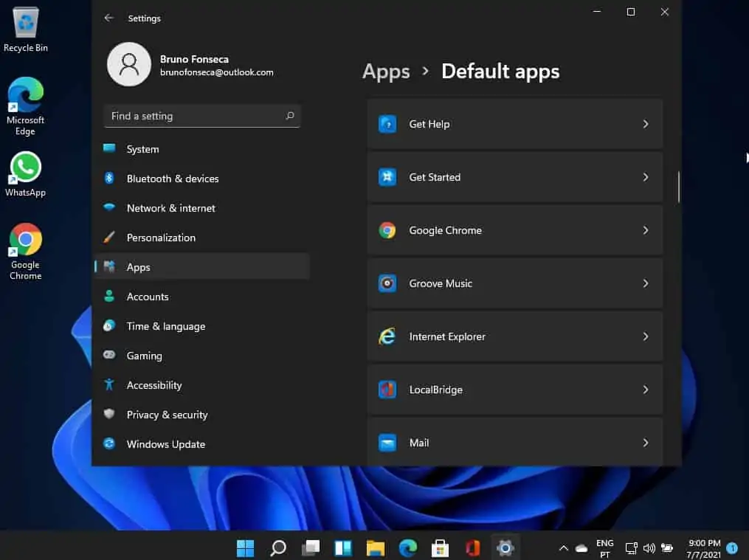Open Microsoft Edge from the taskbar
The height and width of the screenshot is (560, 749).
[x=407, y=547]
